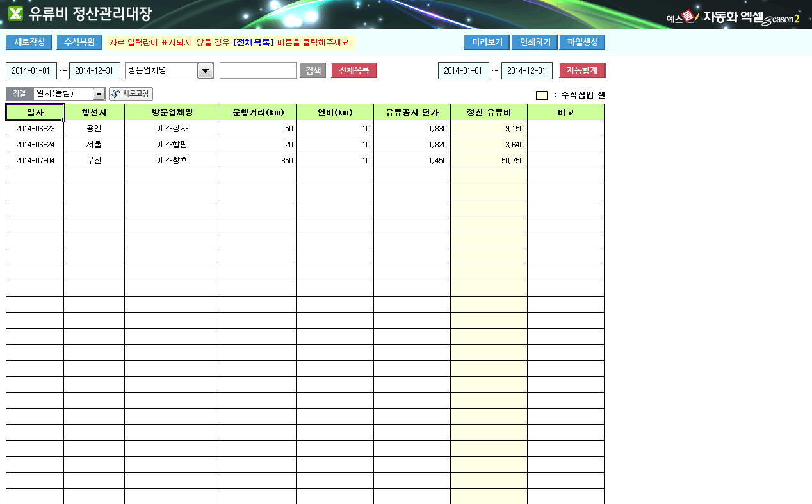This screenshot has width=812, height=504.
Task: Select the 연비(km) column header
Action: coord(336,112)
